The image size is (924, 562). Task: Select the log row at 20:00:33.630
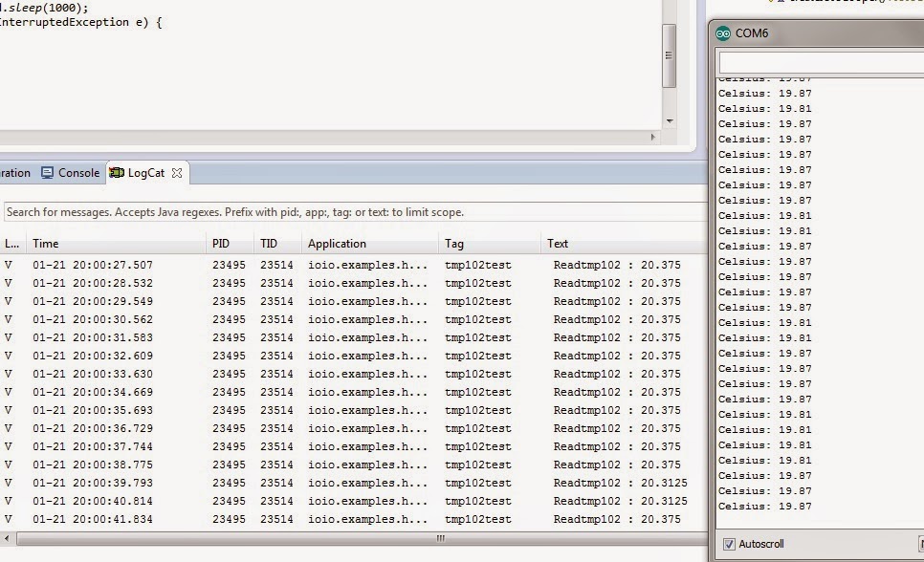354,374
